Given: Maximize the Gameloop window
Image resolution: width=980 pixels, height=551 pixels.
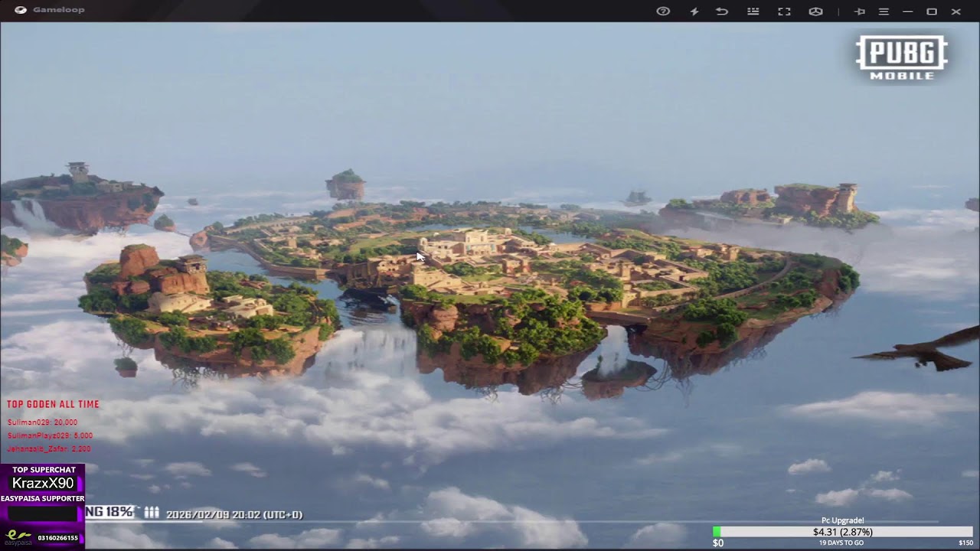Looking at the screenshot, I should point(932,11).
